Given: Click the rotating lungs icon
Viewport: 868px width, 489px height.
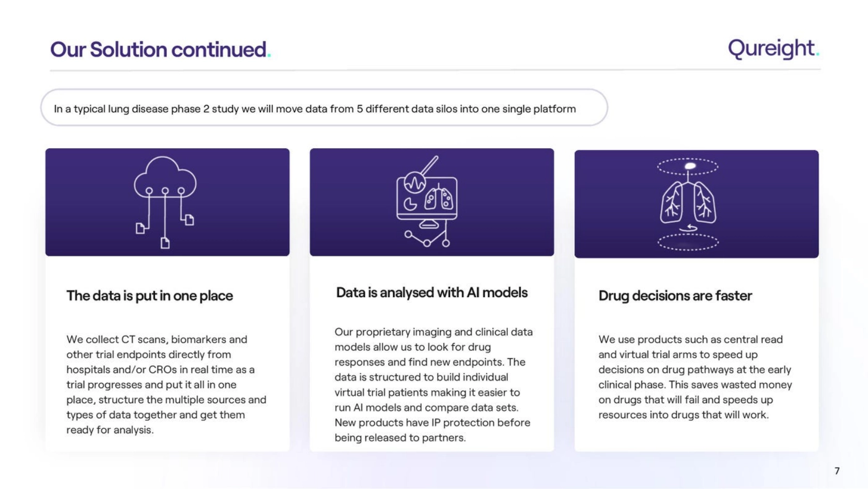Looking at the screenshot, I should [688, 204].
